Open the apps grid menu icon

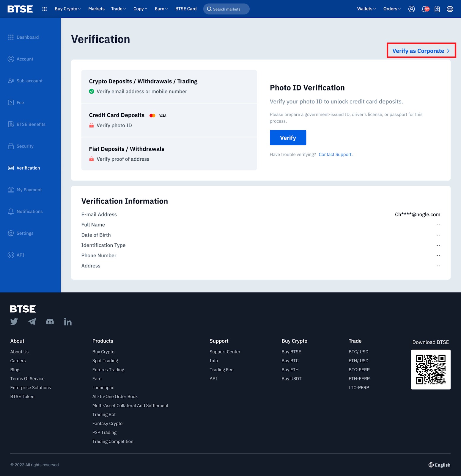click(45, 9)
